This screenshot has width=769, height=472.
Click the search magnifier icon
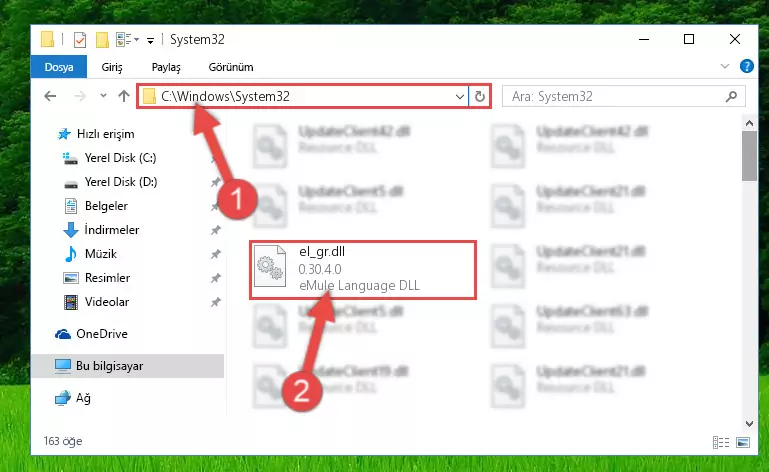coord(731,96)
